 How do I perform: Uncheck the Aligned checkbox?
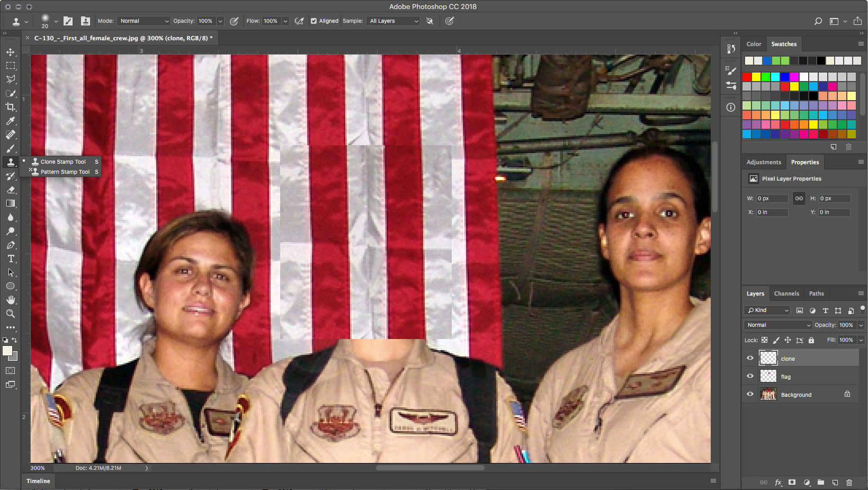click(314, 21)
